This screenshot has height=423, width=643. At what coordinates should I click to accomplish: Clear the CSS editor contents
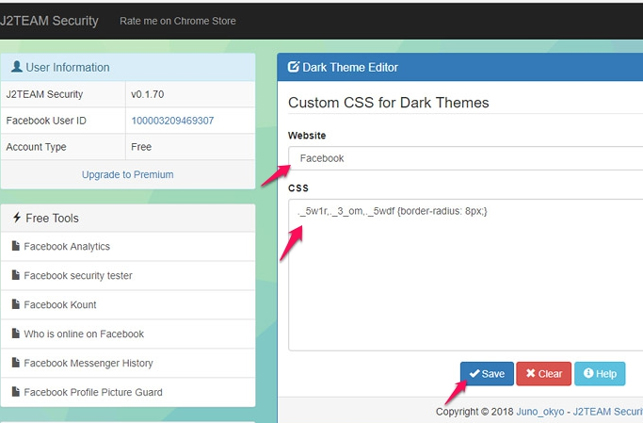pos(544,374)
